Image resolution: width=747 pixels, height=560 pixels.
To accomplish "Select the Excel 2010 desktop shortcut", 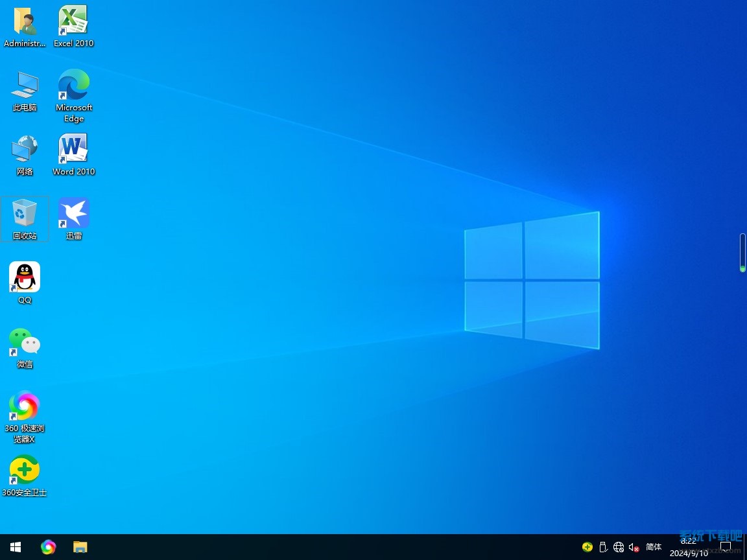I will click(x=73, y=21).
